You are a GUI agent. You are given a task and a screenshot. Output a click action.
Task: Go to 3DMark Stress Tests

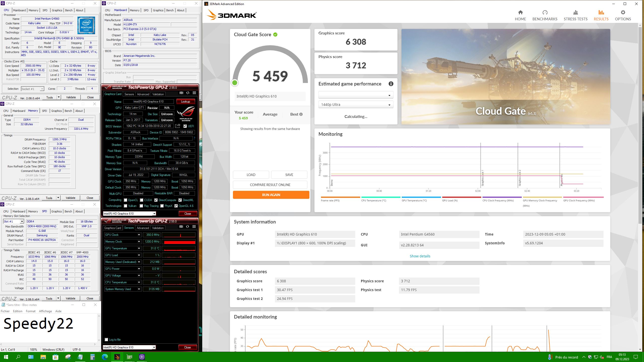click(x=575, y=15)
